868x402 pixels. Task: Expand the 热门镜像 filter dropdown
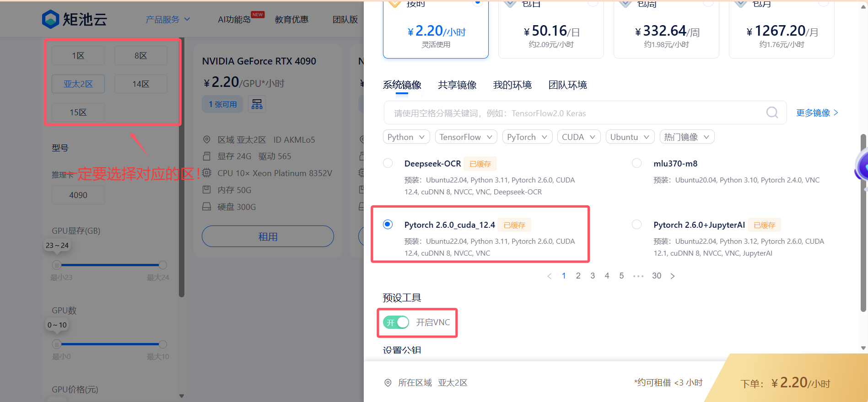click(x=687, y=137)
